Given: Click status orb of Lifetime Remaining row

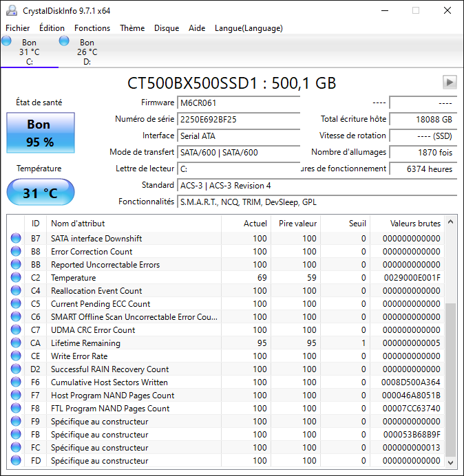Looking at the screenshot, I should (x=16, y=343).
